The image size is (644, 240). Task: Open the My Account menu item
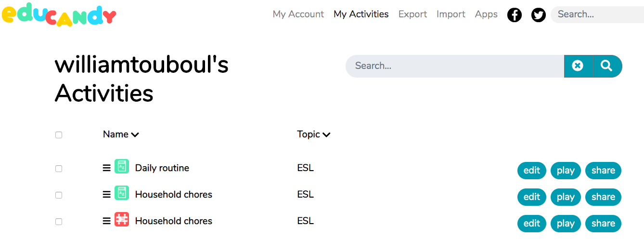pyautogui.click(x=298, y=14)
